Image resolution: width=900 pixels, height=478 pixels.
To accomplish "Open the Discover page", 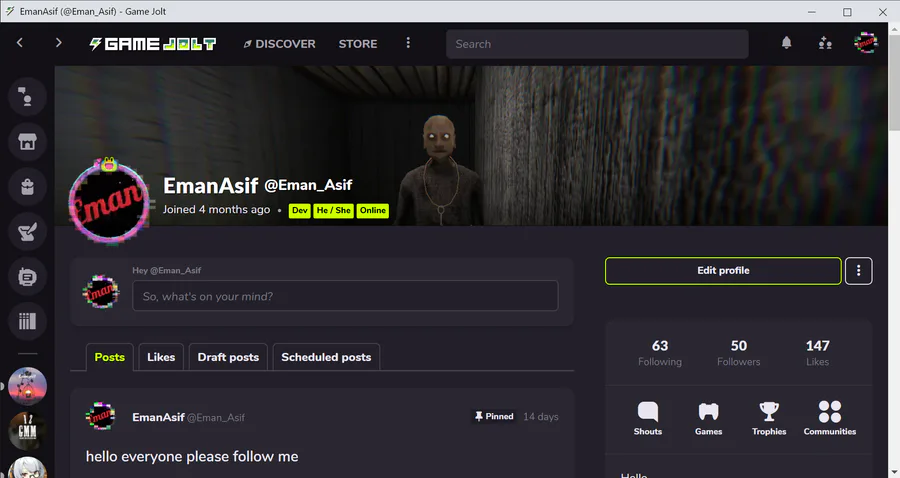I will [280, 44].
